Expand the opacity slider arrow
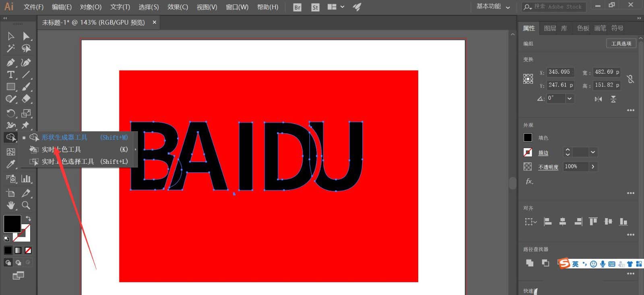The image size is (644, 295). coord(593,167)
